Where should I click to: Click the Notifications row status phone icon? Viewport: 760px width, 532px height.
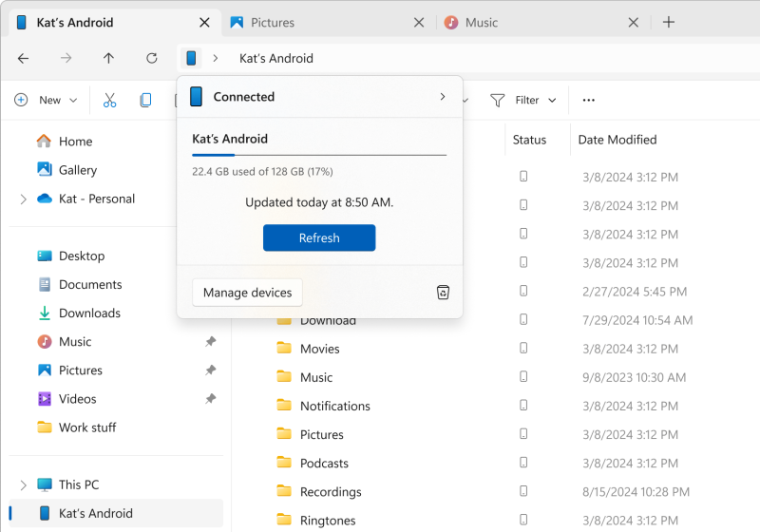coord(523,405)
